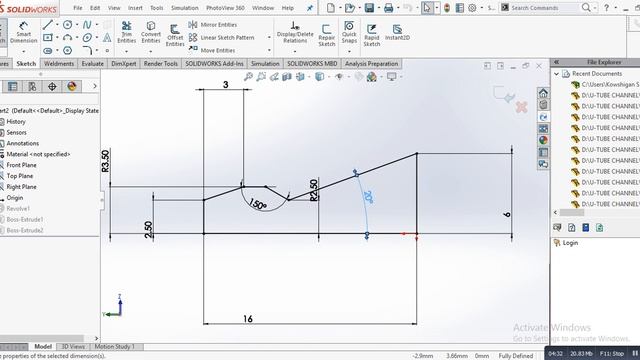The image size is (640, 360).
Task: Open SOLIDWORKS Resources home task pane tab
Action: [543, 93]
